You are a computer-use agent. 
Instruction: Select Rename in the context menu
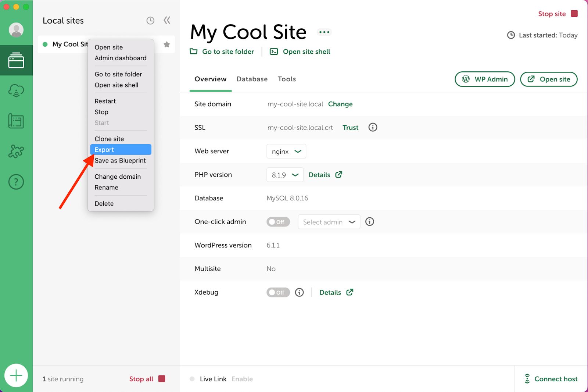click(107, 188)
